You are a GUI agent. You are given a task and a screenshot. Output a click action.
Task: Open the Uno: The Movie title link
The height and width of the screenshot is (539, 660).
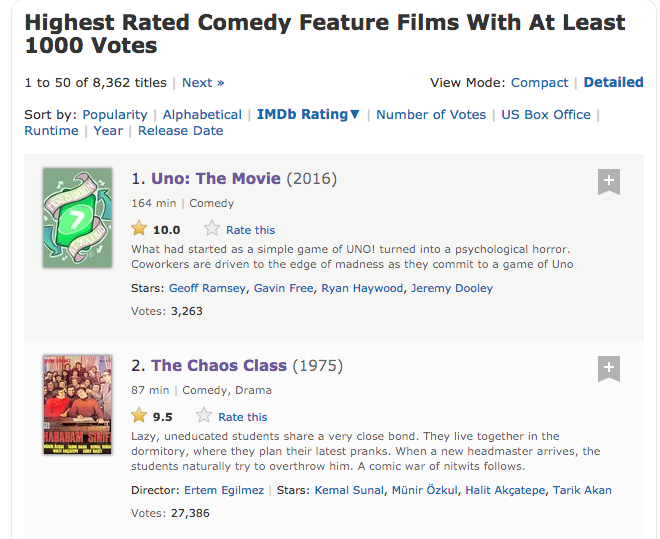click(216, 179)
